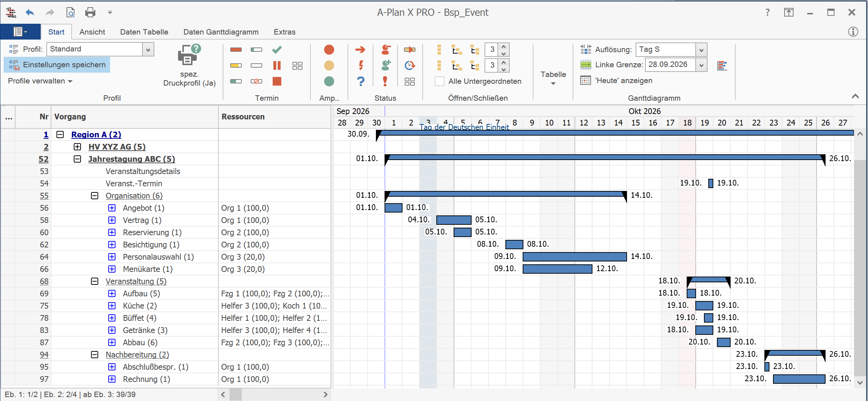
Task: Open the Veranstaltung (5) link
Action: [x=136, y=281]
